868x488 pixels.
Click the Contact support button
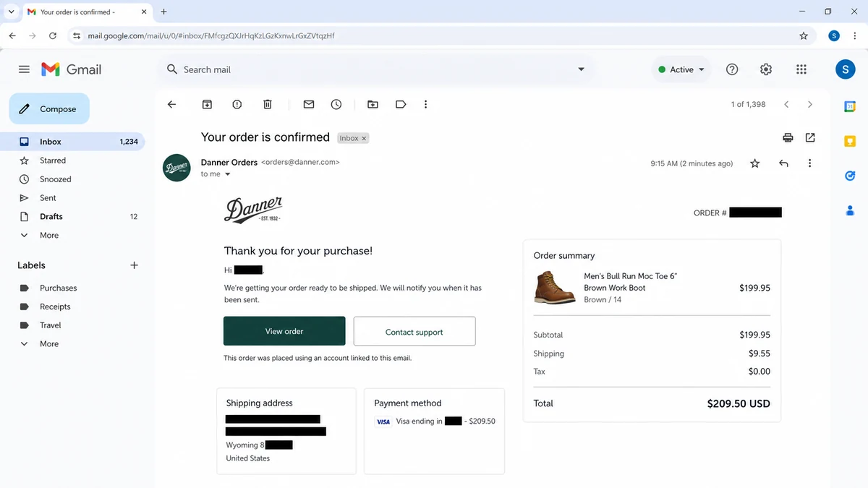tap(414, 331)
